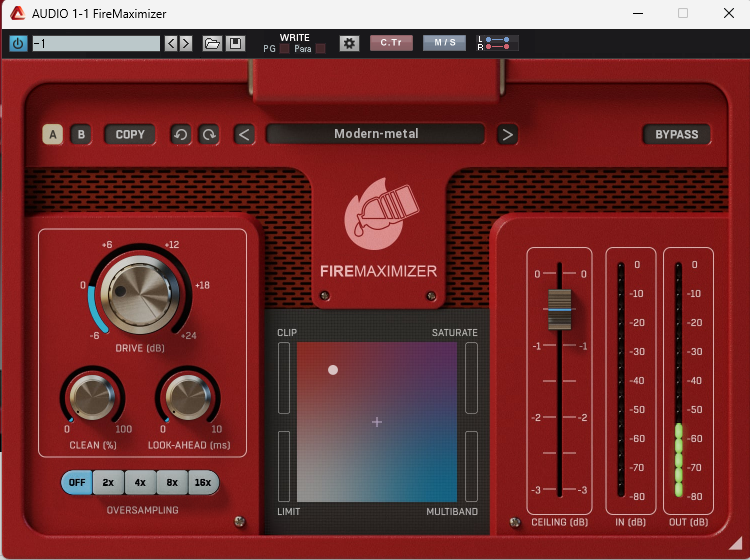Click the LIMIT label
This screenshot has width=750, height=560.
[288, 511]
